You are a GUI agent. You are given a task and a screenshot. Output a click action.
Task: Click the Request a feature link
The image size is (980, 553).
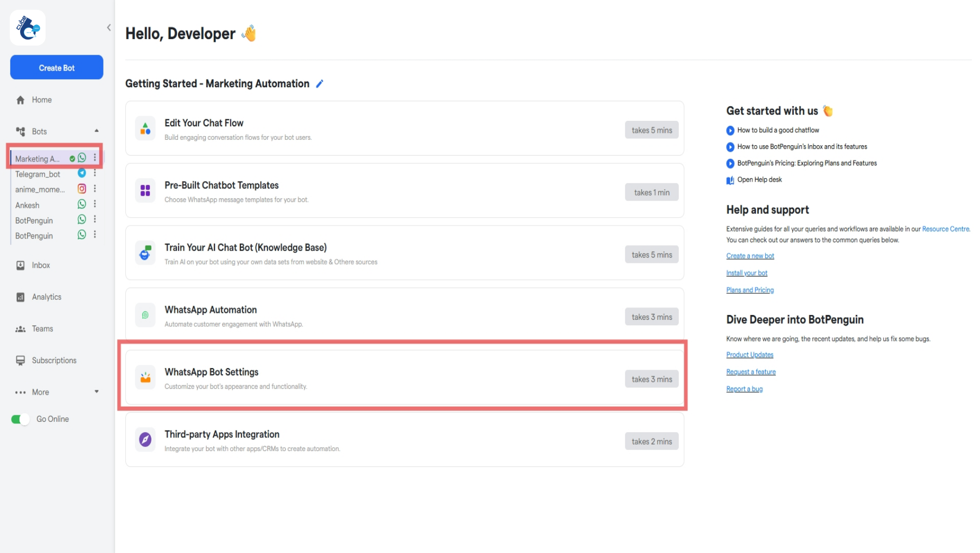(751, 372)
